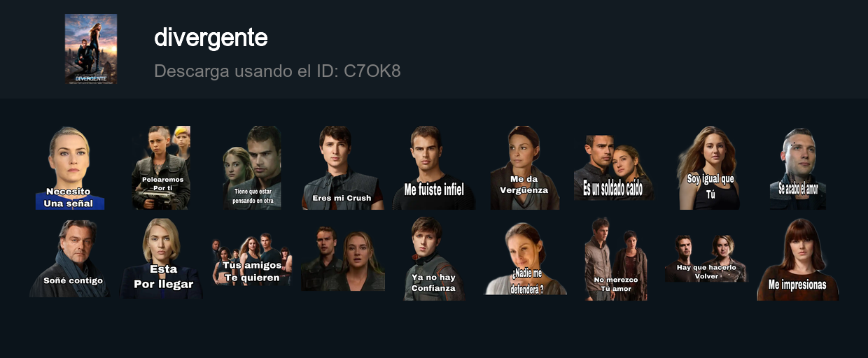868x358 pixels.
Task: Click the 'divergente' pack title
Action: pos(211,38)
